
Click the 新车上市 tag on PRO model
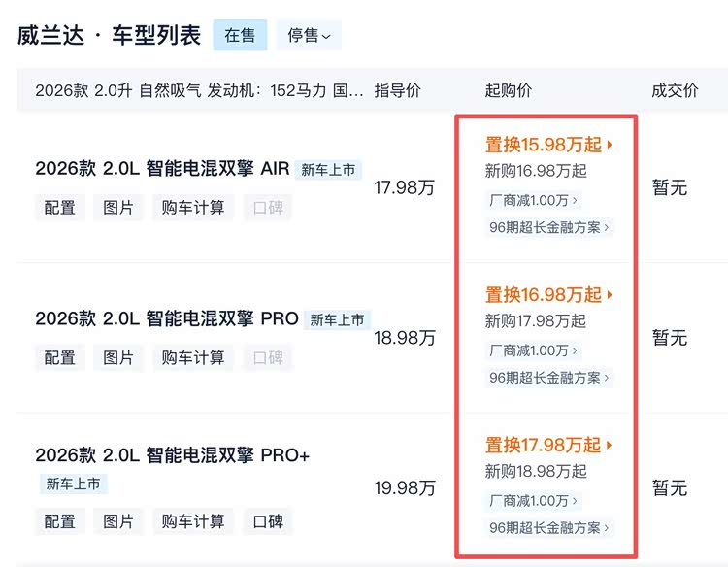coord(337,319)
